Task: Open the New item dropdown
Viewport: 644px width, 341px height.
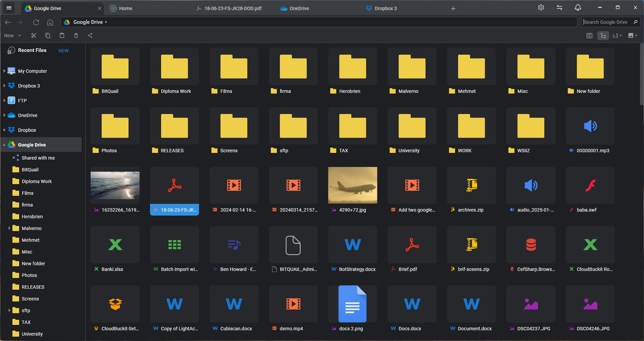Action: click(13, 35)
